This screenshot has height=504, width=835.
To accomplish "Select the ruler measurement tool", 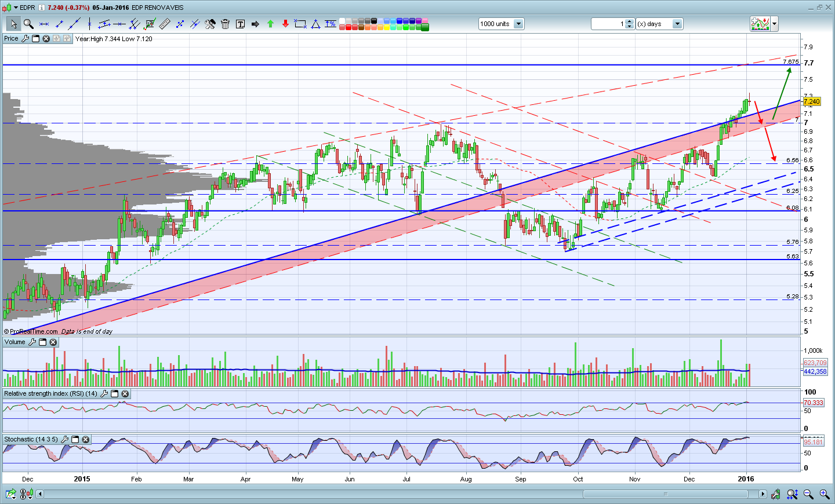I will [x=165, y=24].
